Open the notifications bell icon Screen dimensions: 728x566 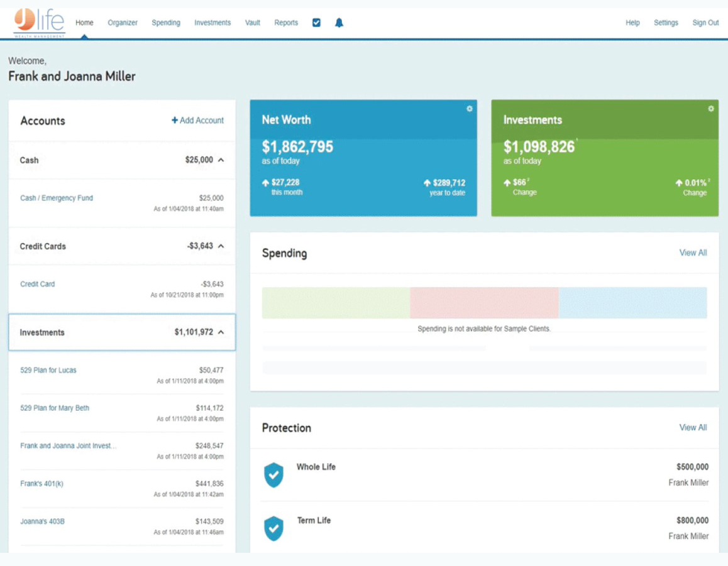[339, 23]
